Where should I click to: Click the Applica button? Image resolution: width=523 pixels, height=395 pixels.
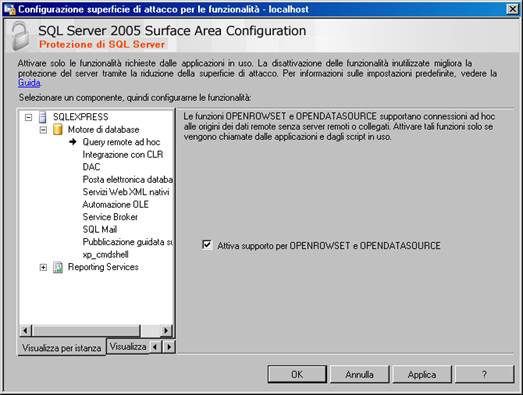pyautogui.click(x=422, y=374)
